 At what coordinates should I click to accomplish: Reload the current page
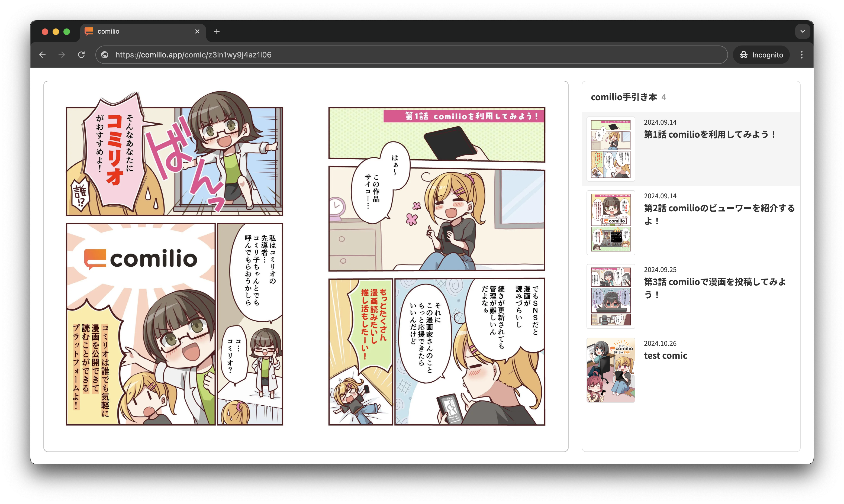tap(81, 55)
